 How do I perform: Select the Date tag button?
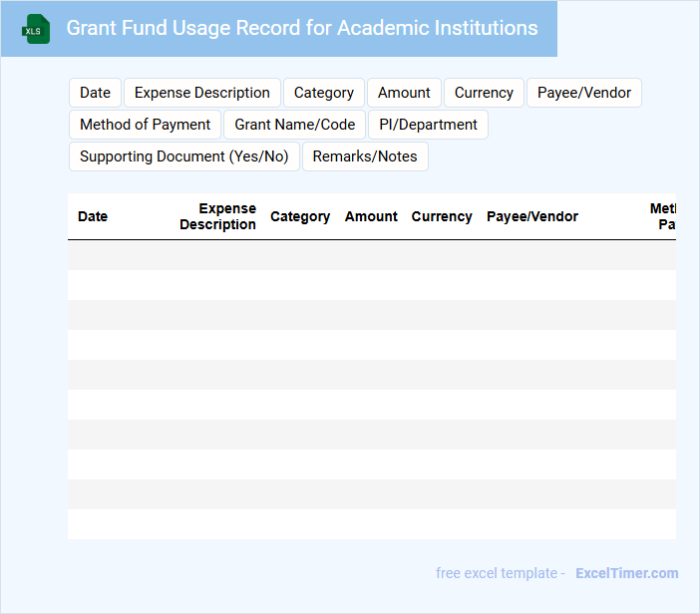(x=95, y=93)
